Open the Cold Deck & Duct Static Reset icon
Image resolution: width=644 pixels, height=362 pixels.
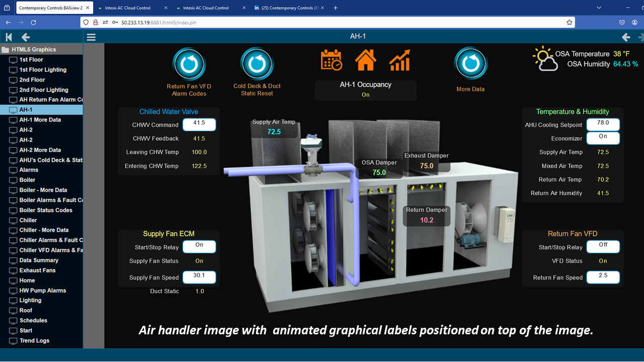pos(257,64)
